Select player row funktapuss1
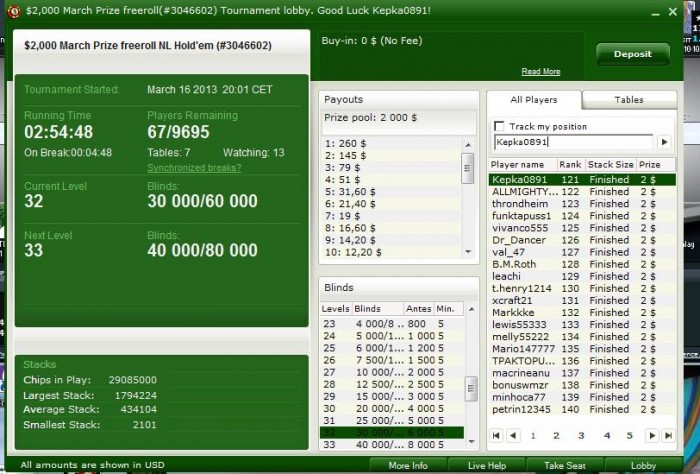 [x=582, y=216]
